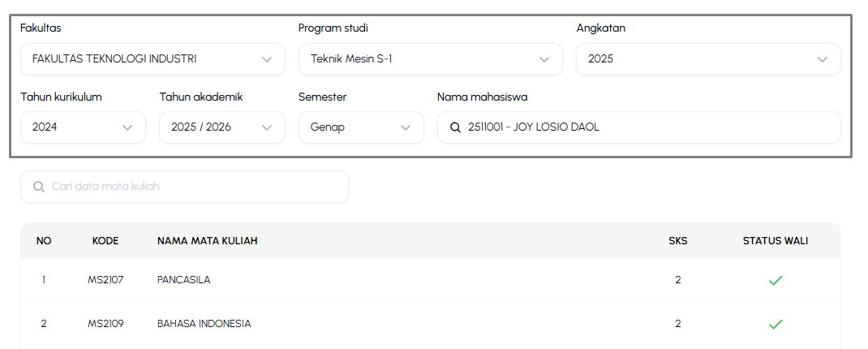Click the Angkatan chevron arrow icon
868x349 pixels.
pos(823,59)
